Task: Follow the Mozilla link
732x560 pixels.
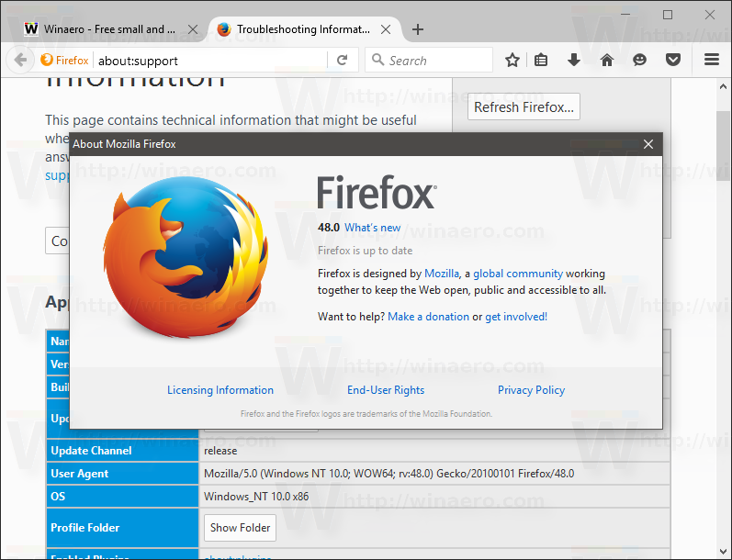Action: point(441,274)
